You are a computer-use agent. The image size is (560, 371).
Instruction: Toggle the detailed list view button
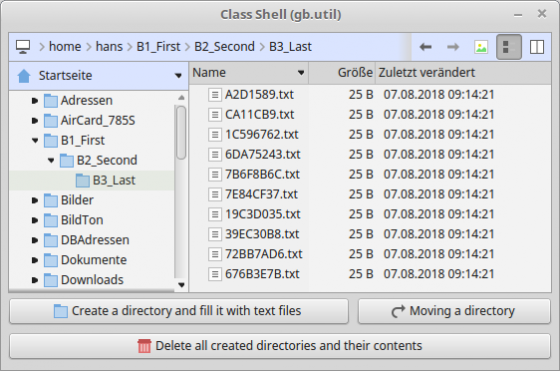pos(509,47)
